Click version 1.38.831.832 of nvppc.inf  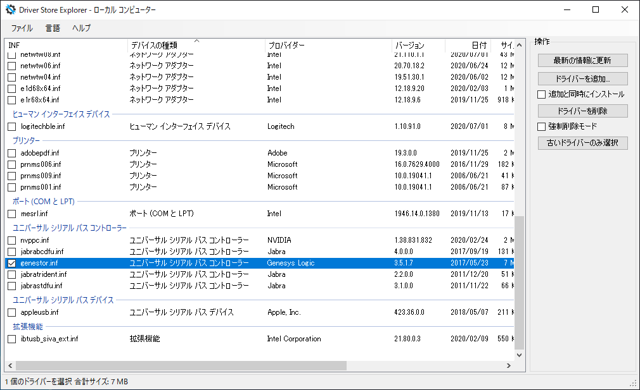[x=413, y=240]
